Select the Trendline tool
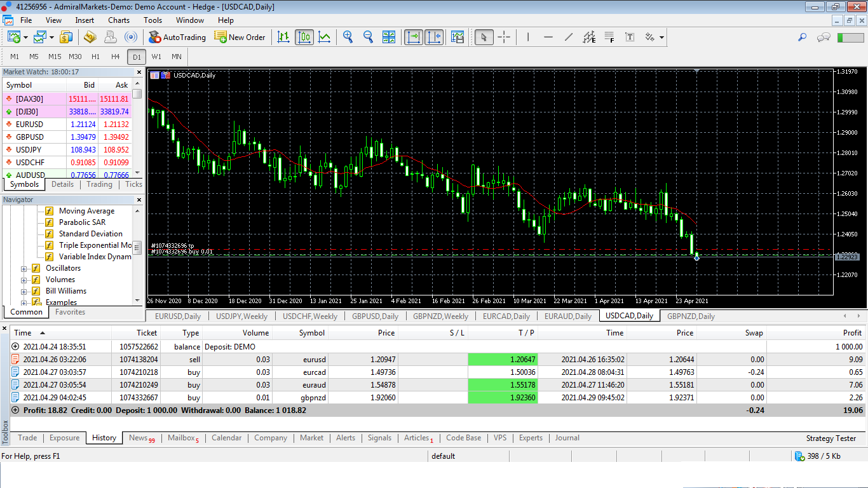Image resolution: width=868 pixels, height=488 pixels. coord(569,37)
